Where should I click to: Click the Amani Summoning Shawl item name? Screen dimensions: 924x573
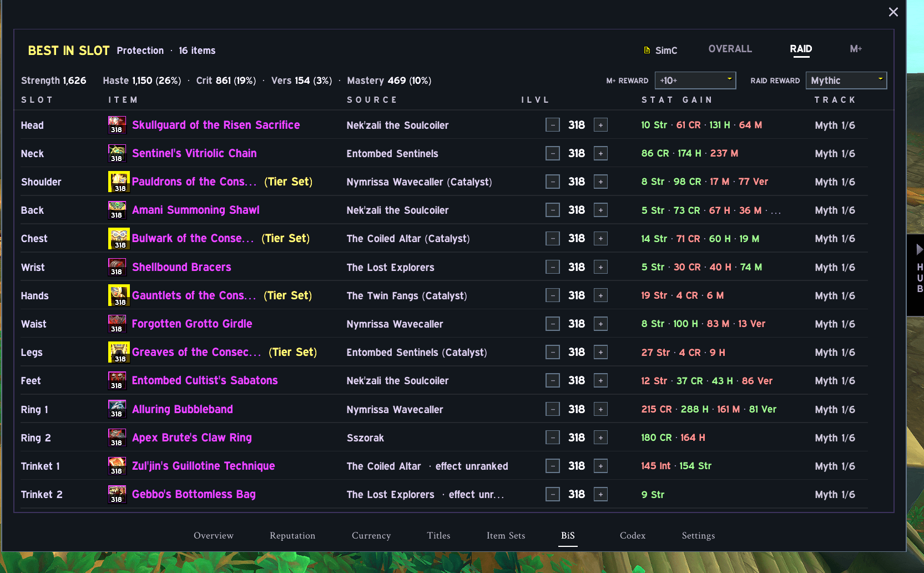coord(195,210)
